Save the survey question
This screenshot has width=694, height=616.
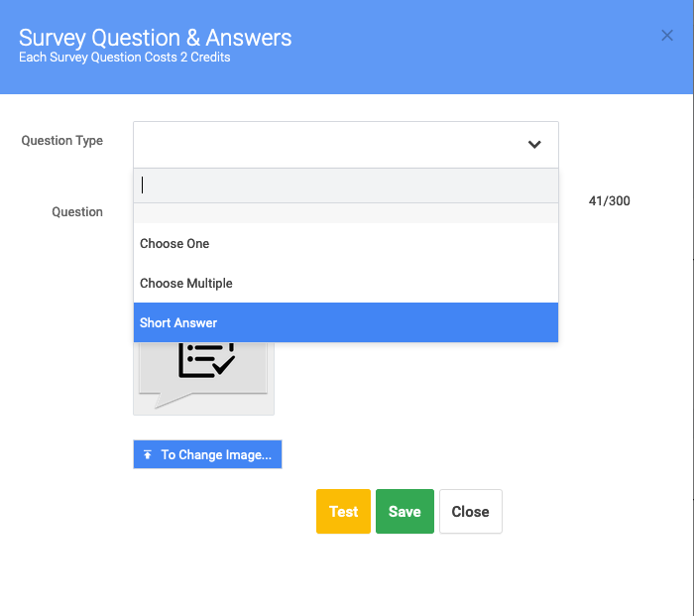[405, 512]
